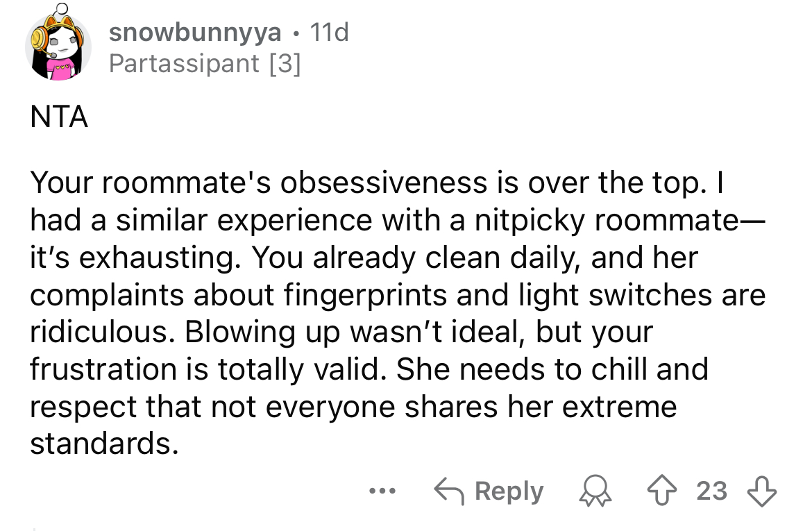The width and height of the screenshot is (812, 531).
Task: Click the final word "standards." in the comment
Action: pos(100,444)
